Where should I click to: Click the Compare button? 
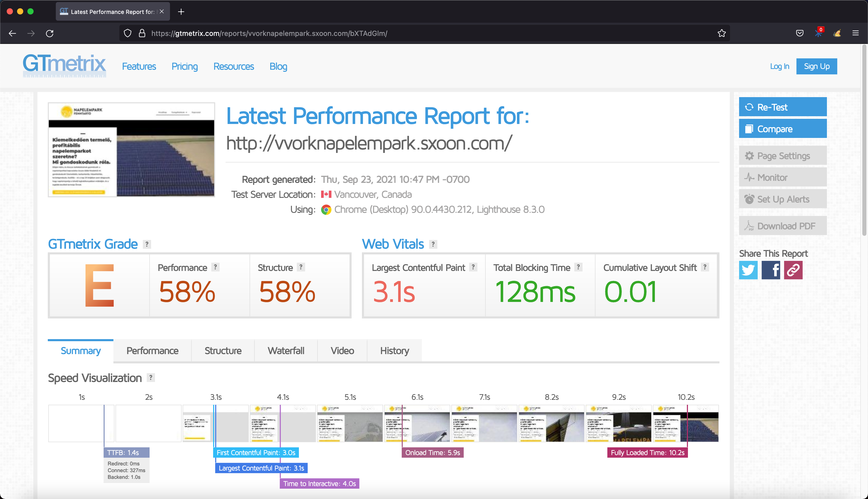pyautogui.click(x=783, y=129)
